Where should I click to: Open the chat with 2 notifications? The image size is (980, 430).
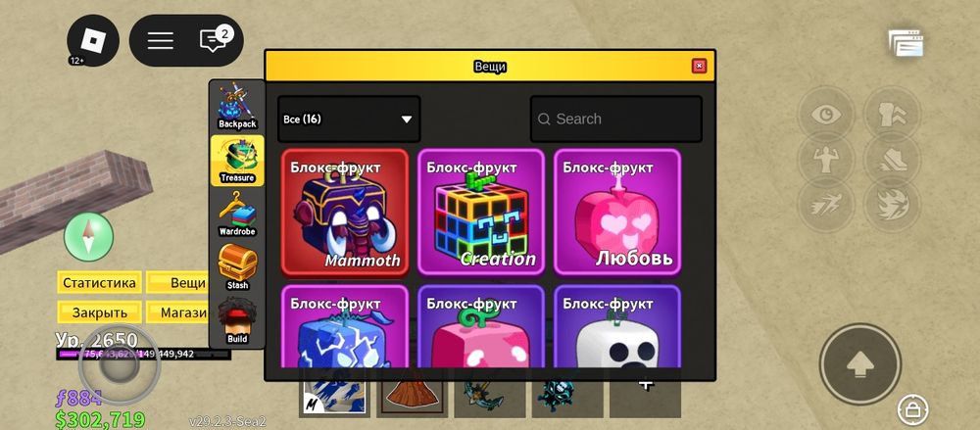[x=214, y=40]
